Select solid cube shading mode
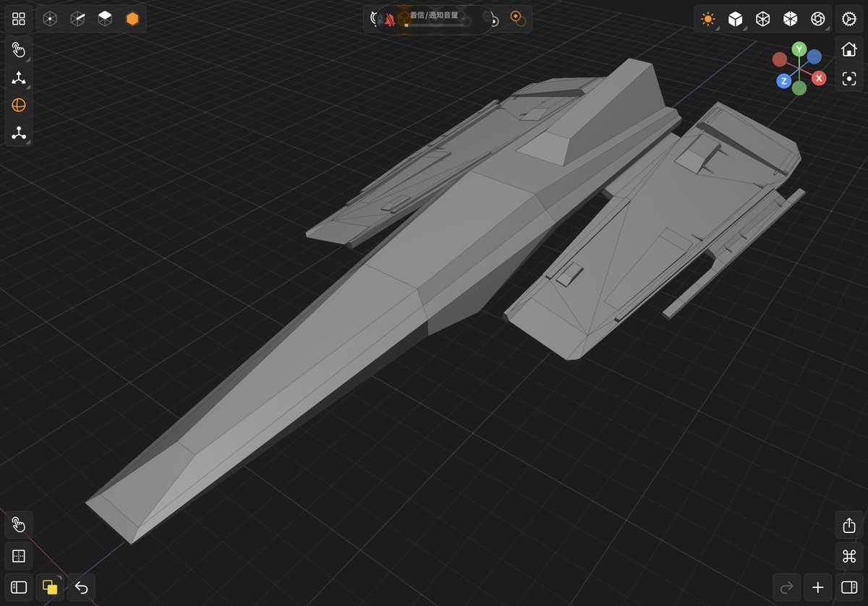Viewport: 868px width, 606px height. tap(736, 19)
